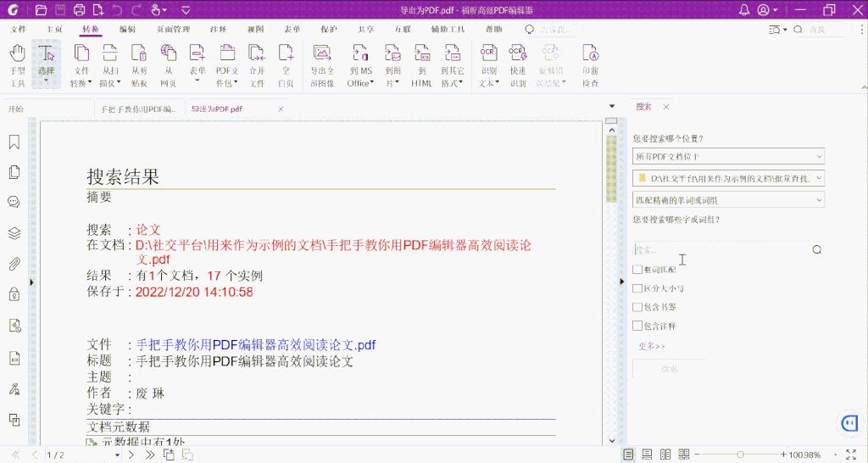The image size is (868, 463).
Task: Open the Comments panel in sidebar
Action: coord(14,202)
